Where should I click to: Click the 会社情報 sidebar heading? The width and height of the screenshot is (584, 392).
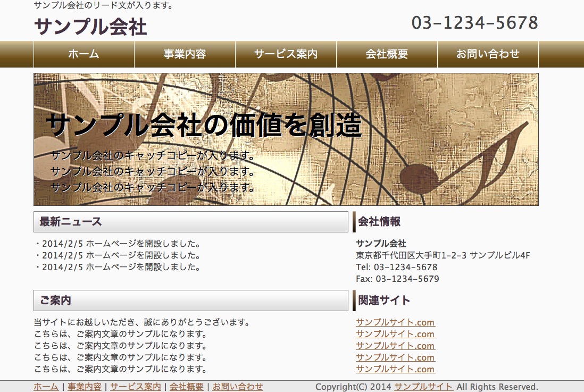(379, 222)
